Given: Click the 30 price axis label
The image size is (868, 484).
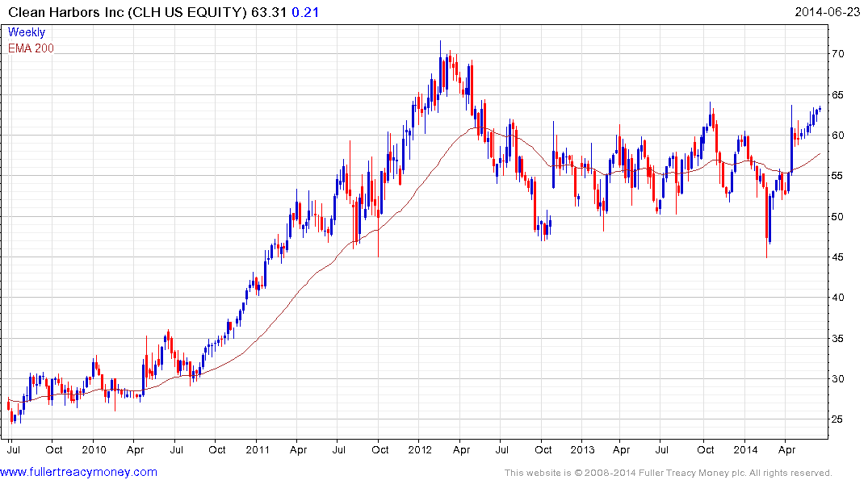Looking at the screenshot, I should click(x=837, y=379).
